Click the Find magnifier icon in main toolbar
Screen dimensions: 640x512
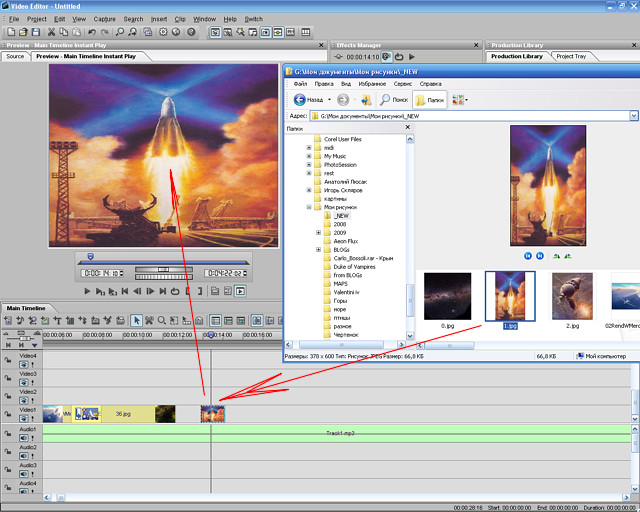[120, 32]
